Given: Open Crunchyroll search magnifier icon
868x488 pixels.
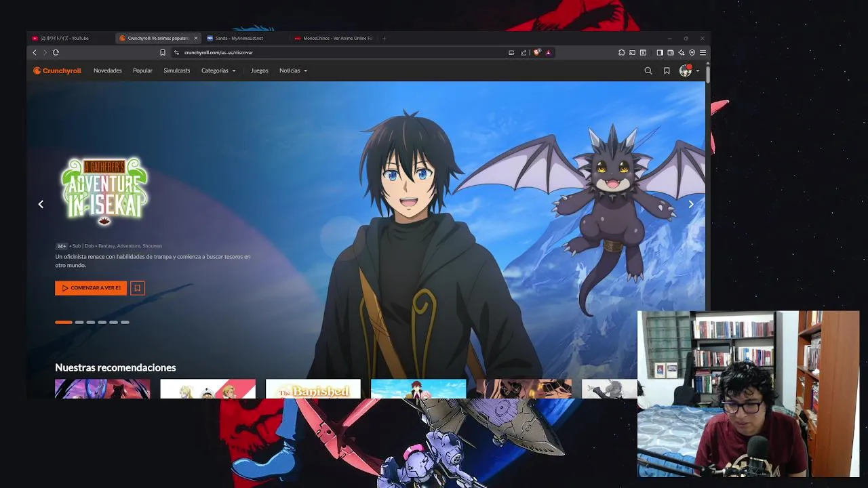Looking at the screenshot, I should 648,70.
